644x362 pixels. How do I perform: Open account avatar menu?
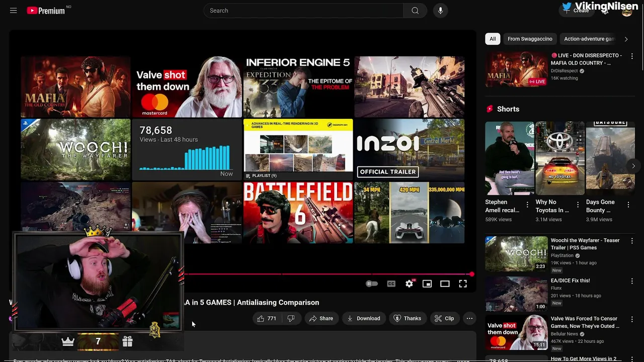627,11
